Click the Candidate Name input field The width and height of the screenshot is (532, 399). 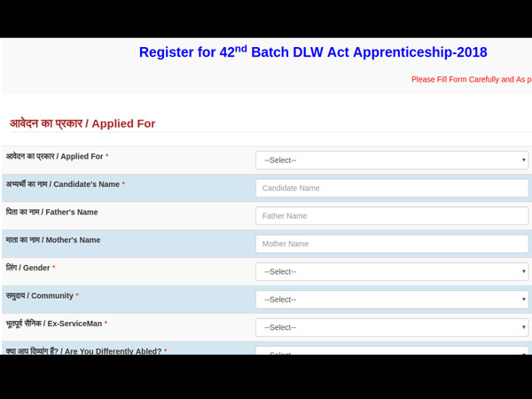(x=392, y=188)
